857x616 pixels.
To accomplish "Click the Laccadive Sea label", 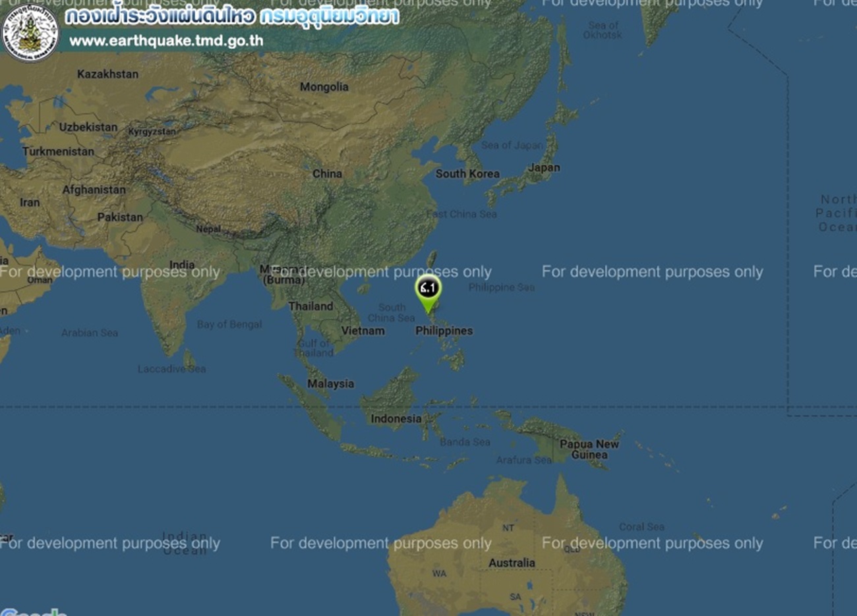I will [x=171, y=369].
